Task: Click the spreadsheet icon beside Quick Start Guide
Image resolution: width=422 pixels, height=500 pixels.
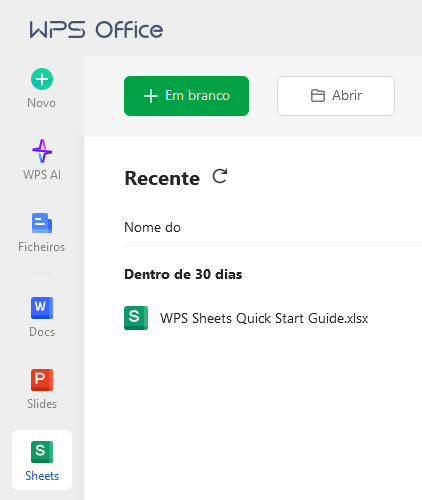Action: 136,318
